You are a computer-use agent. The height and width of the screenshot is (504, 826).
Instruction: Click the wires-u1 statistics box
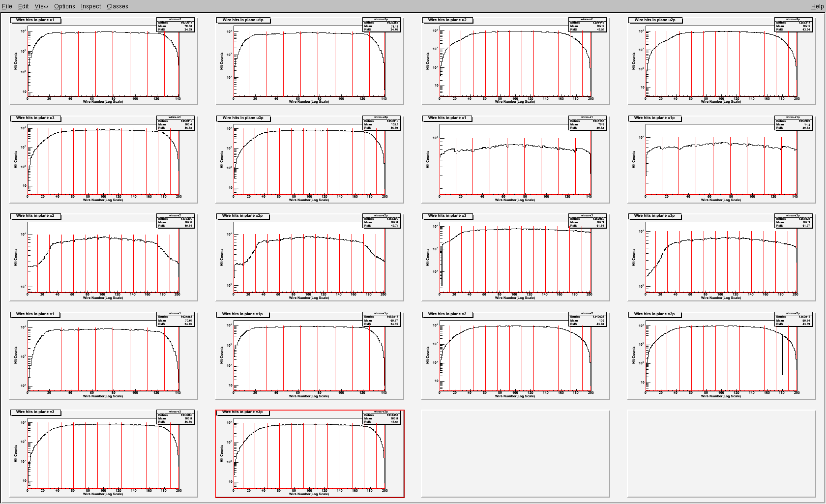175,25
